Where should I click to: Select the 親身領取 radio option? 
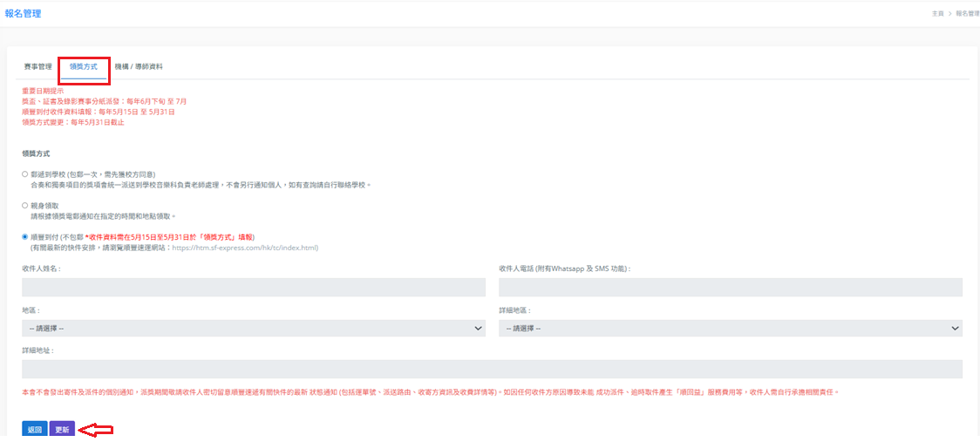25,205
